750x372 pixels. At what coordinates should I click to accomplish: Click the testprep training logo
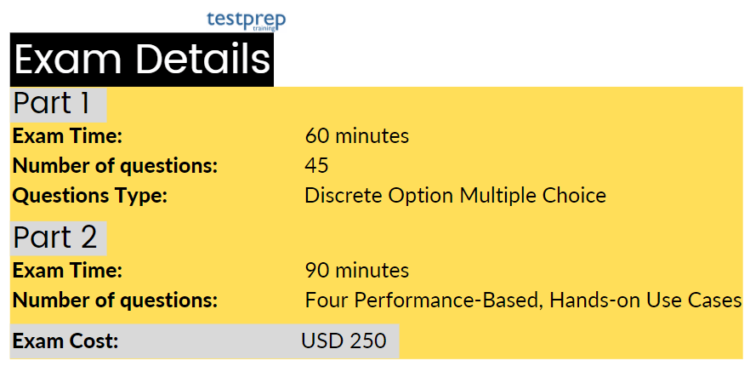246,21
